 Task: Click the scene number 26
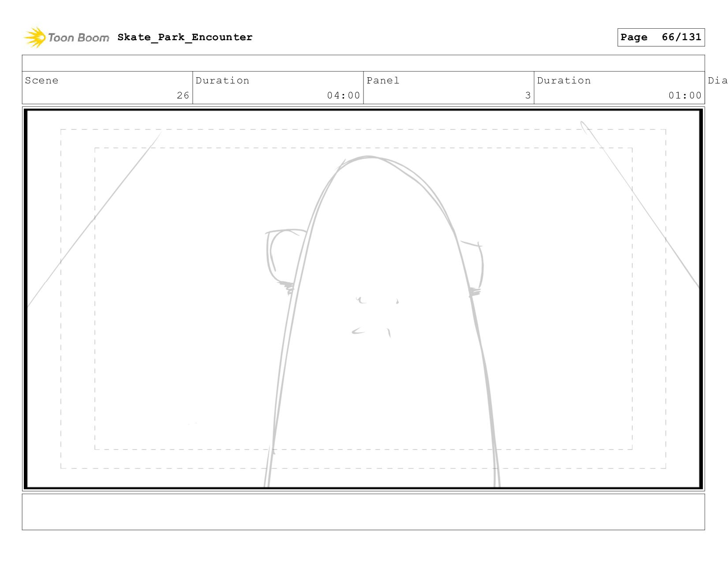183,95
